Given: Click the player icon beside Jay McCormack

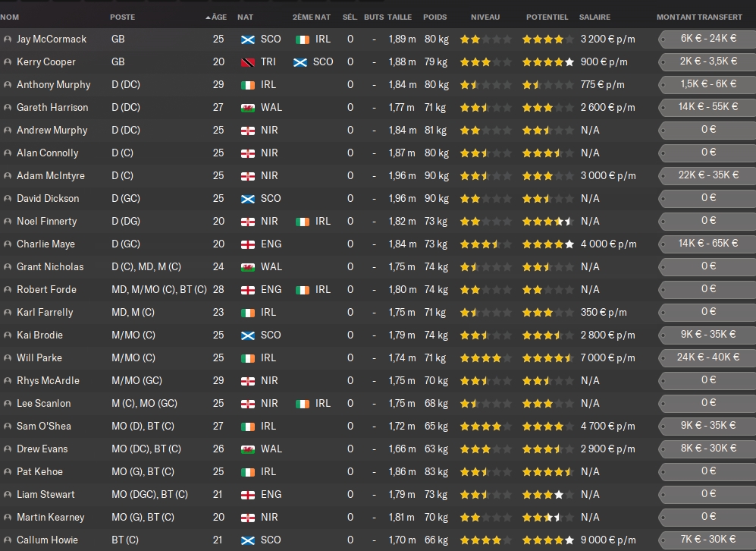Looking at the screenshot, I should pyautogui.click(x=8, y=39).
